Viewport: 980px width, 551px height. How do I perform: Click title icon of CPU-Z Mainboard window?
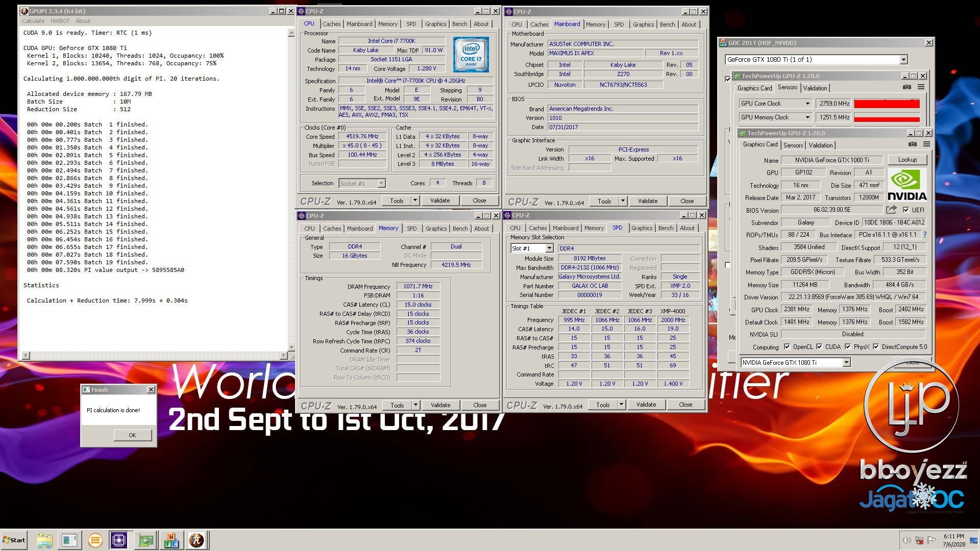[x=509, y=11]
